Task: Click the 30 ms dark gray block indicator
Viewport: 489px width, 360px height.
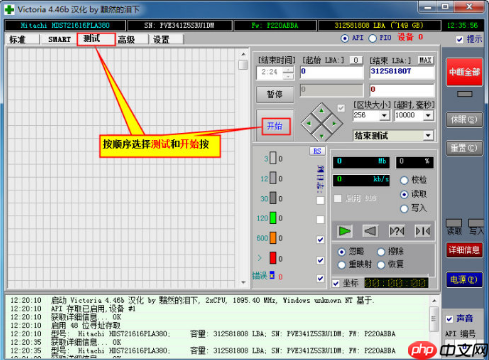Action: pyautogui.click(x=273, y=198)
